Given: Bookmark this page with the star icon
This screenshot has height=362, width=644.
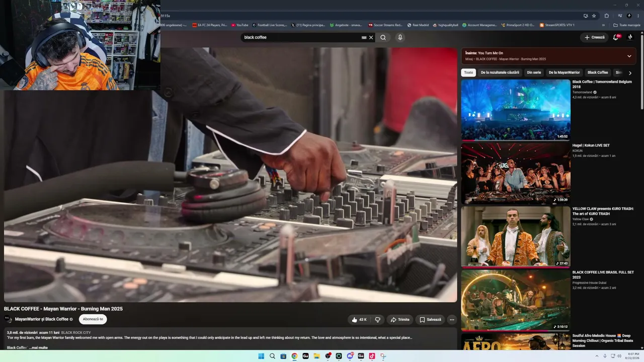Looking at the screenshot, I should coord(594,16).
